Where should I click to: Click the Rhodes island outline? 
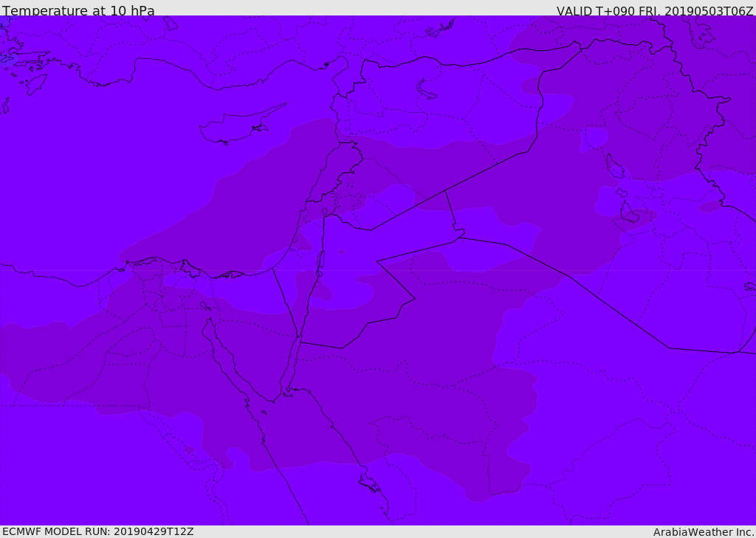point(36,84)
